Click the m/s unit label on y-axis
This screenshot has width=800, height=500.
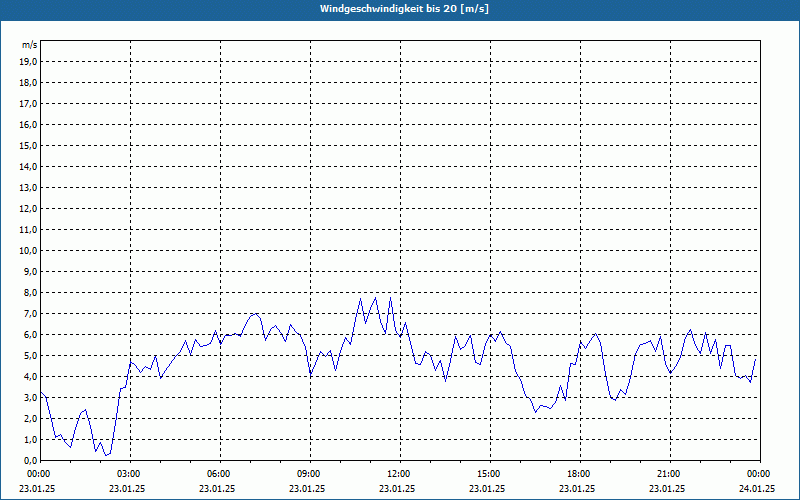pyautogui.click(x=30, y=45)
